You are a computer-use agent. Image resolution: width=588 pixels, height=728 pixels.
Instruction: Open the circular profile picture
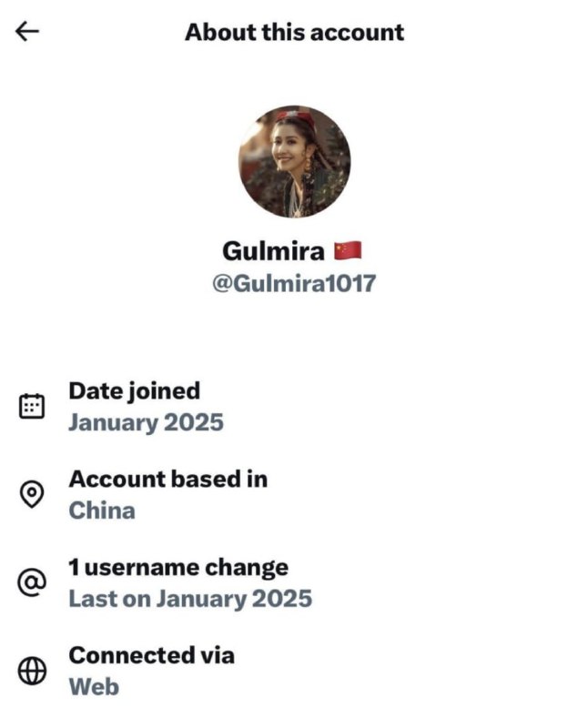click(x=295, y=162)
